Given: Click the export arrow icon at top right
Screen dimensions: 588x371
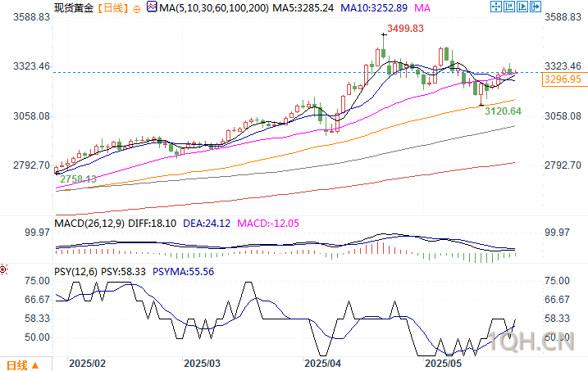Looking at the screenshot, I should 536,7.
